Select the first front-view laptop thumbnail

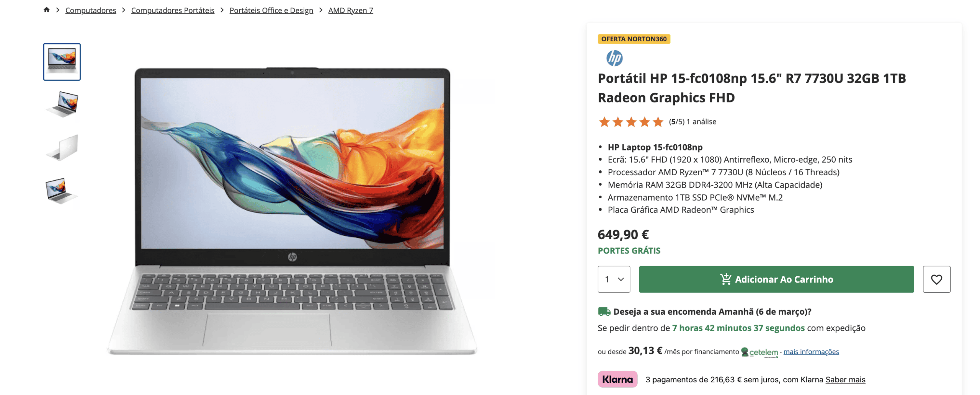tap(62, 62)
